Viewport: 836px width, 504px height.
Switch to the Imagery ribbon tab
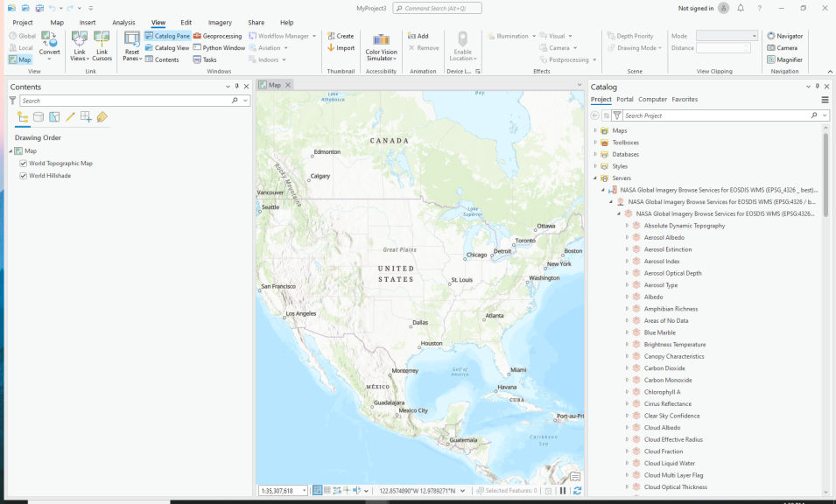click(219, 22)
